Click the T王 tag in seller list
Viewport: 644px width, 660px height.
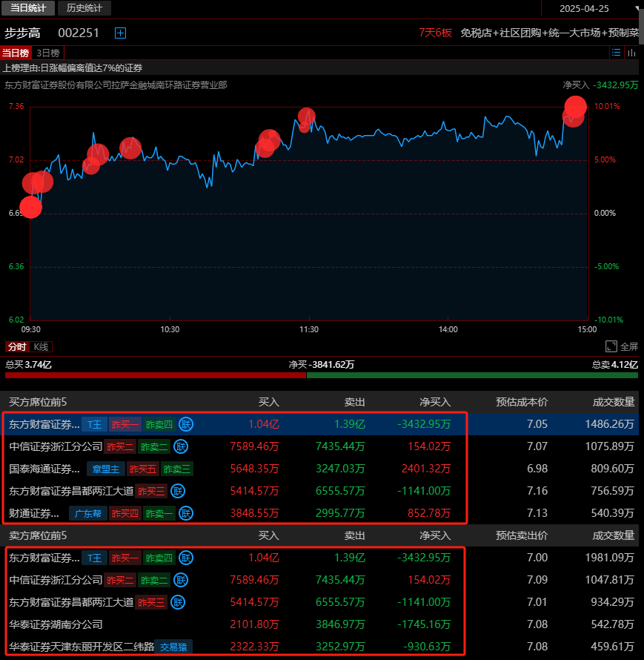(95, 558)
